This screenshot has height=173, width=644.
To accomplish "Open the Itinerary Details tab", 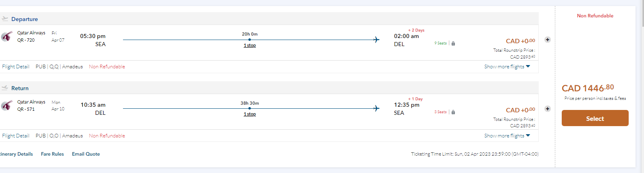I will click(16, 154).
